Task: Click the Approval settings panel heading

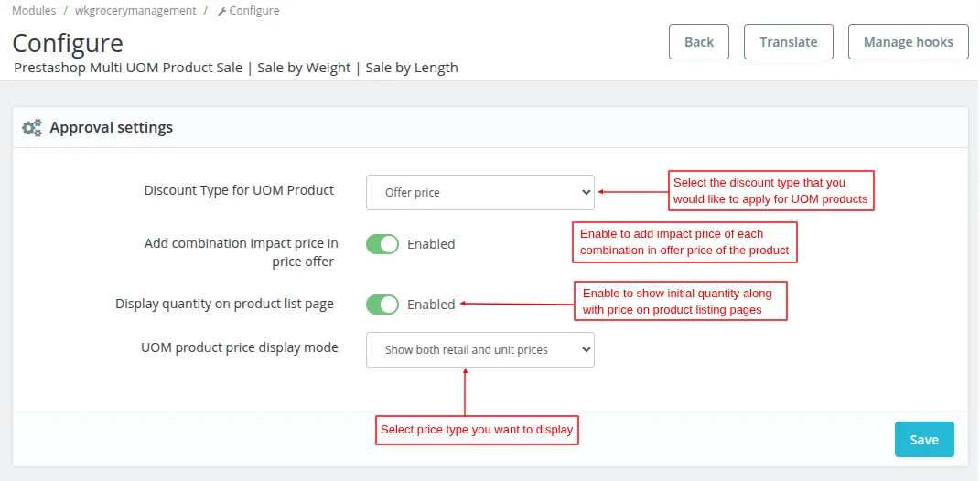Action: click(x=112, y=127)
